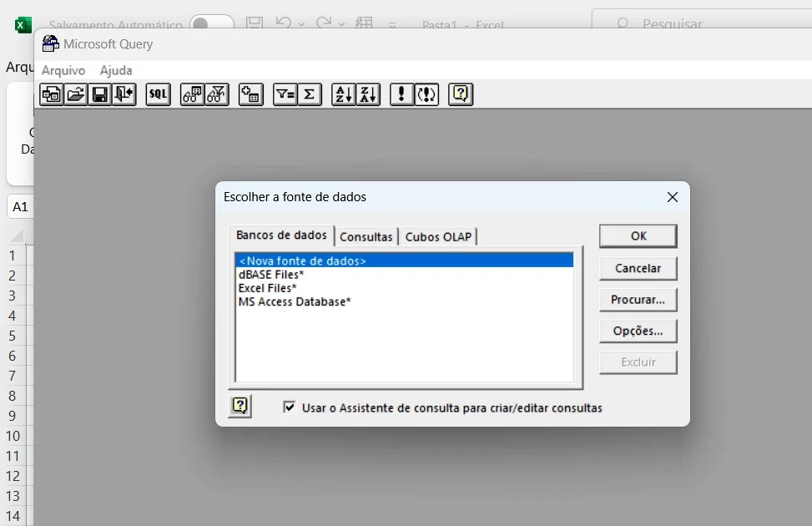
Task: Toggle Usar o Assistente de consulta checkbox
Action: (x=290, y=407)
